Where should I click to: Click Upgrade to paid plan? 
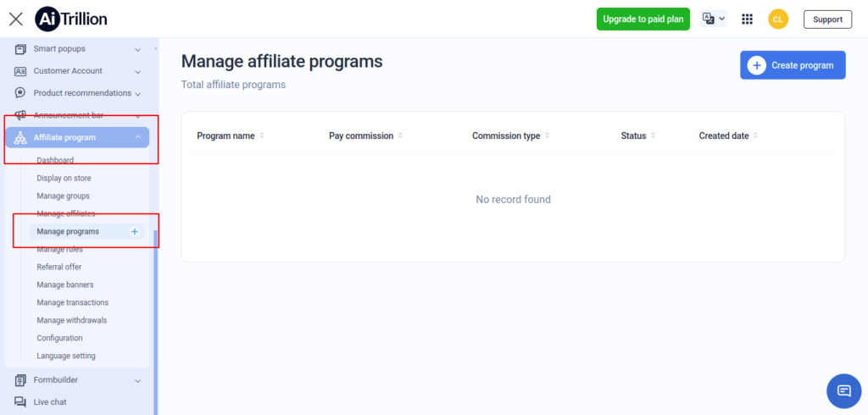[643, 19]
